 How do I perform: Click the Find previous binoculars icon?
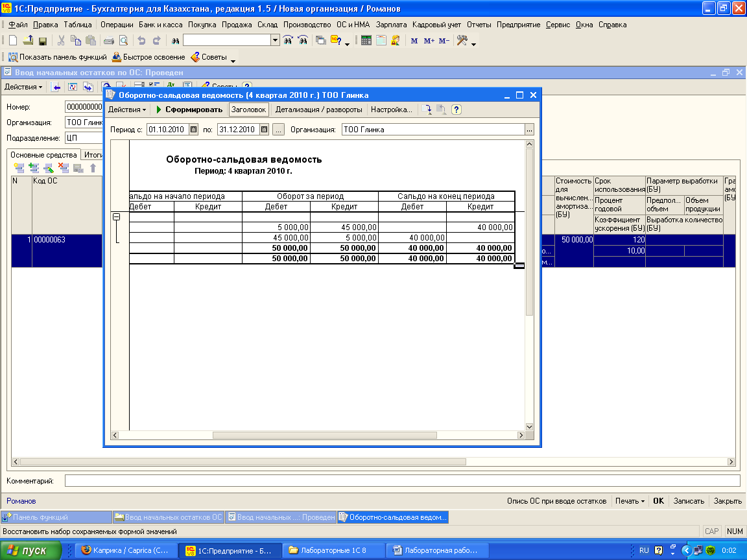[303, 40]
